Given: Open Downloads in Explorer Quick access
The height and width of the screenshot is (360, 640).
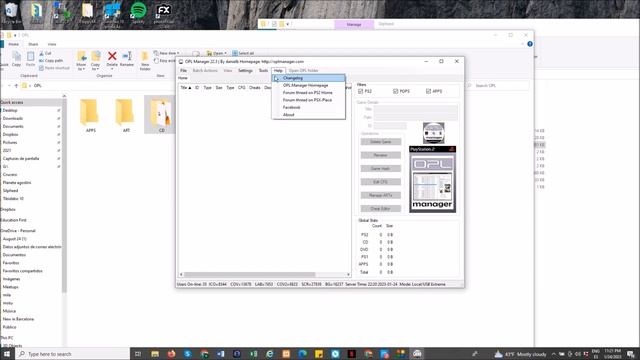Looking at the screenshot, I should [x=13, y=118].
